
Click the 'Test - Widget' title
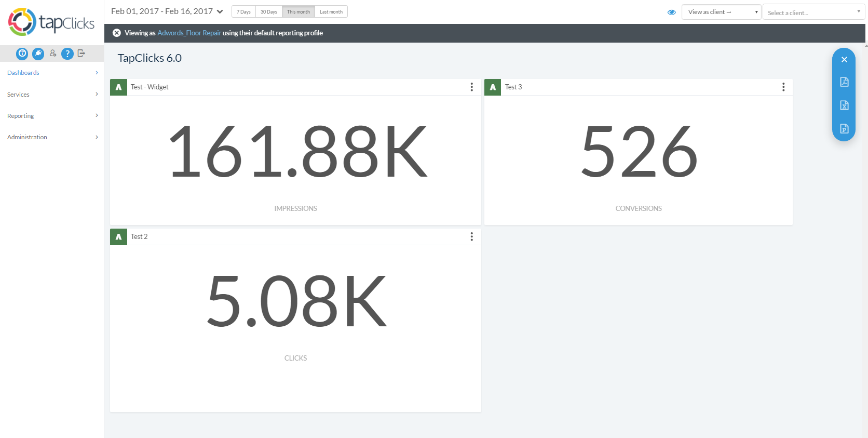(x=150, y=87)
